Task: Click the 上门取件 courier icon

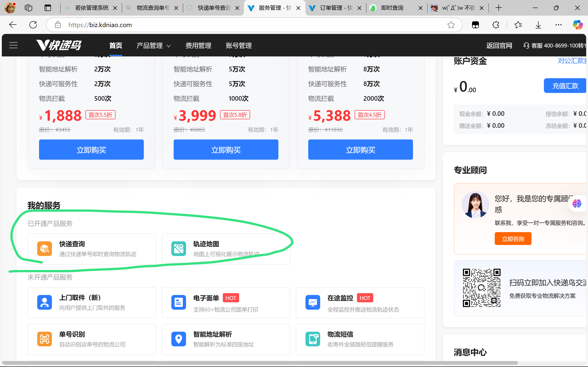Action: point(45,302)
